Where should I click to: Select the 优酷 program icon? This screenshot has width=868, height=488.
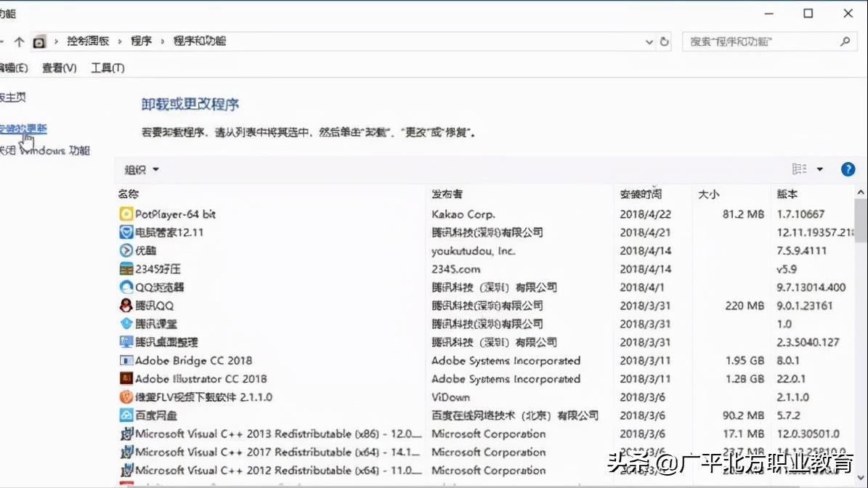point(127,250)
